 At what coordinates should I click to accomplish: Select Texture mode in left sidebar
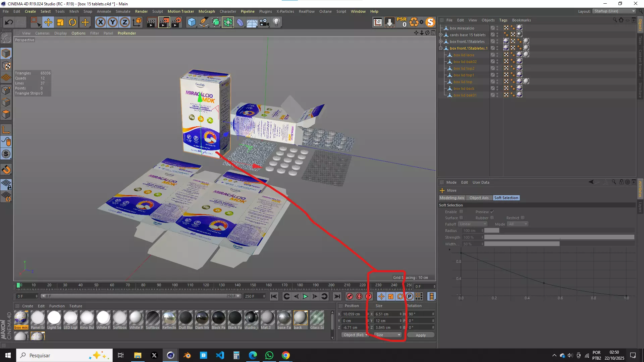6,66
